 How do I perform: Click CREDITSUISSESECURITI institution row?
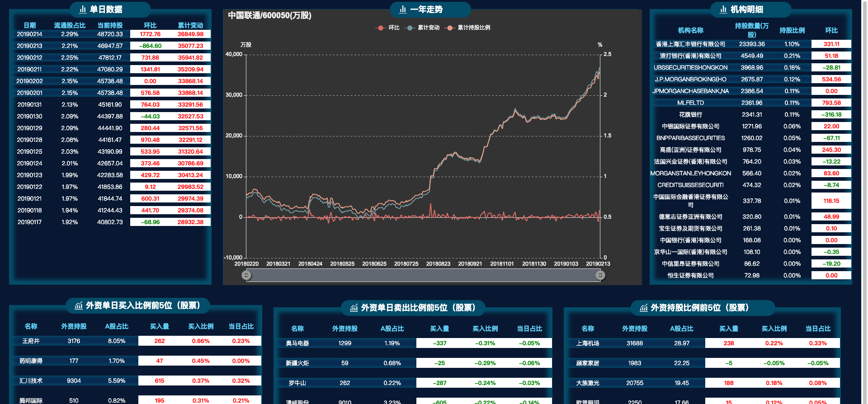(x=751, y=185)
